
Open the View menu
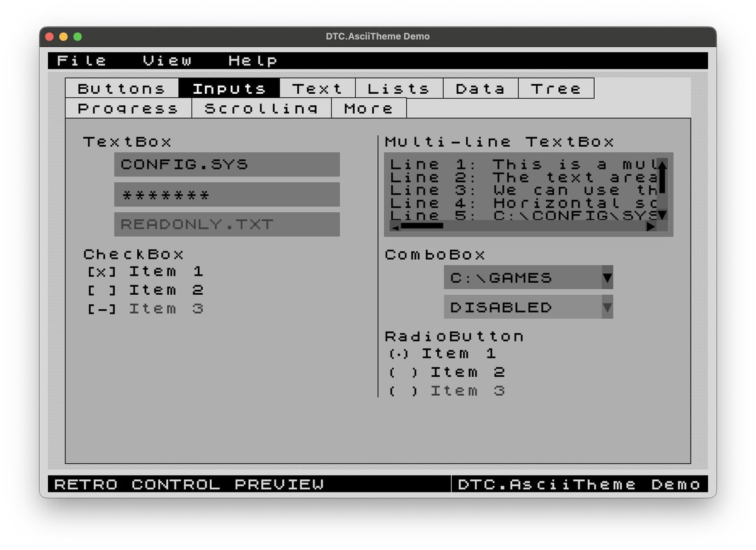coord(167,60)
